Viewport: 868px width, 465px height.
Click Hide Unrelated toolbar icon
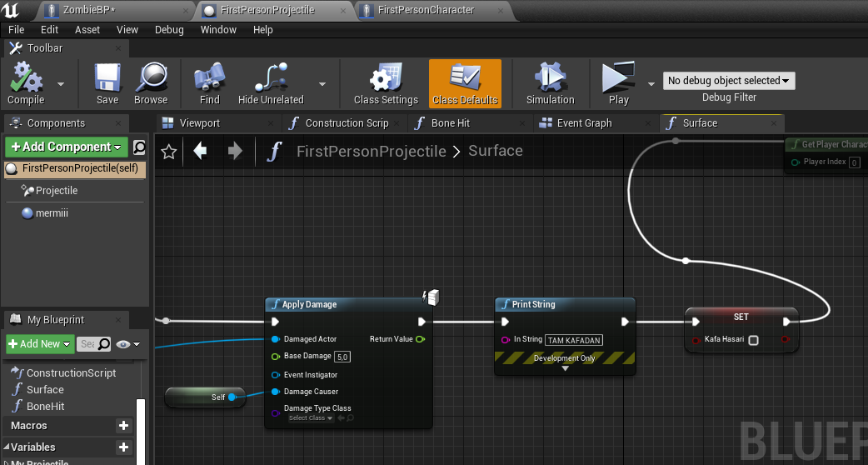[271, 77]
